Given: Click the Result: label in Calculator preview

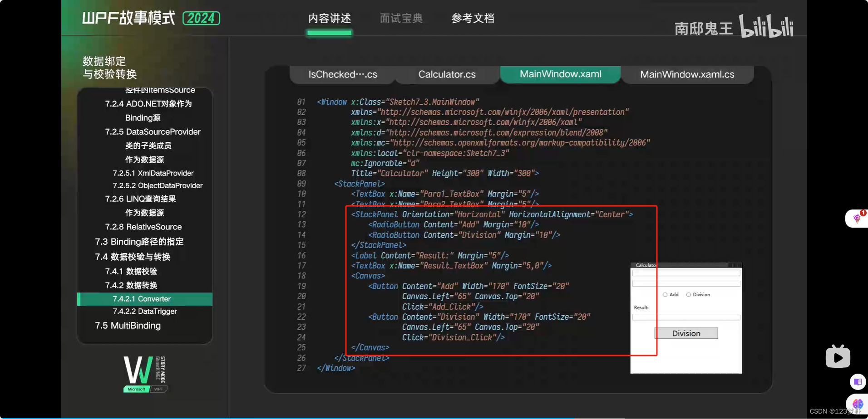Looking at the screenshot, I should (641, 307).
